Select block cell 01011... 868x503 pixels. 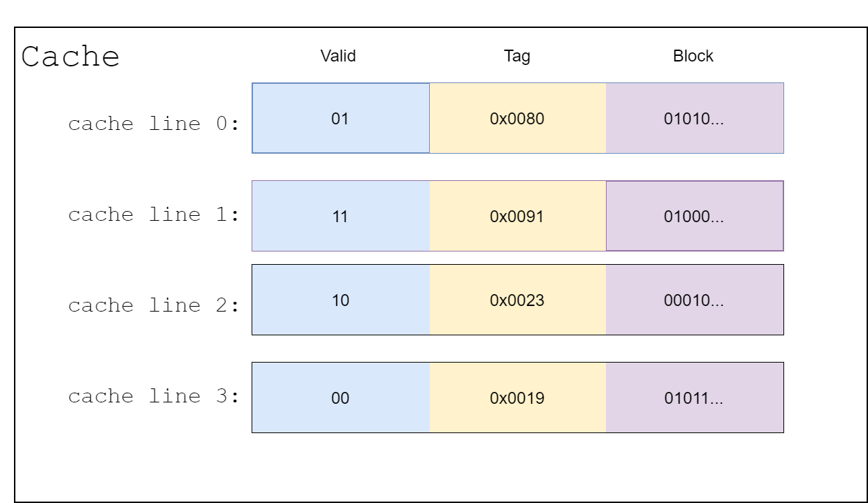point(695,398)
